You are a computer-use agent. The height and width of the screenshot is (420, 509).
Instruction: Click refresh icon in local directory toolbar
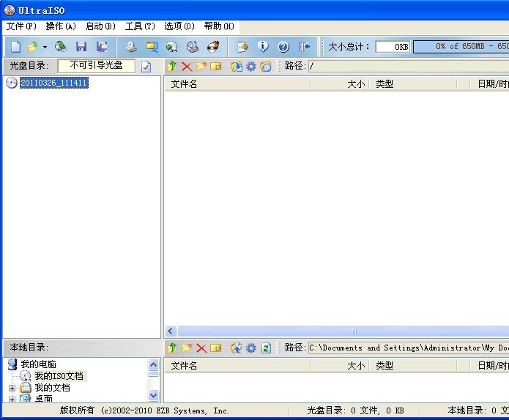(266, 348)
